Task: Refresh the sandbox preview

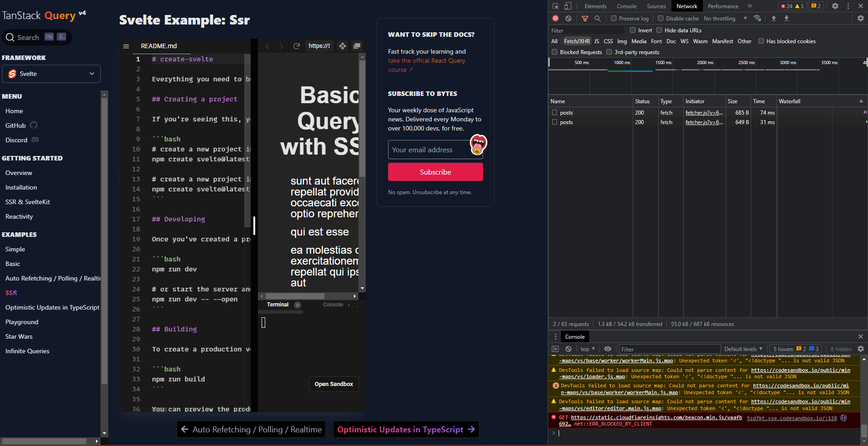Action: click(297, 46)
